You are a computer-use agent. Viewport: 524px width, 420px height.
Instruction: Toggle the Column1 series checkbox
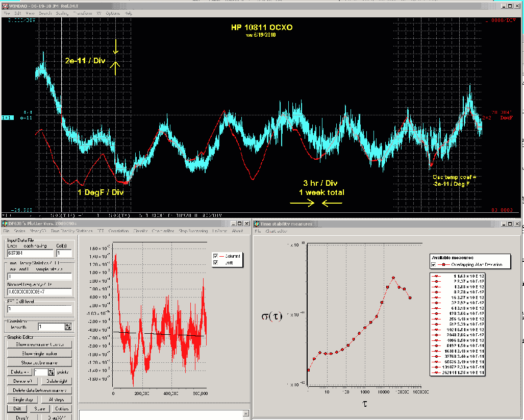click(215, 256)
